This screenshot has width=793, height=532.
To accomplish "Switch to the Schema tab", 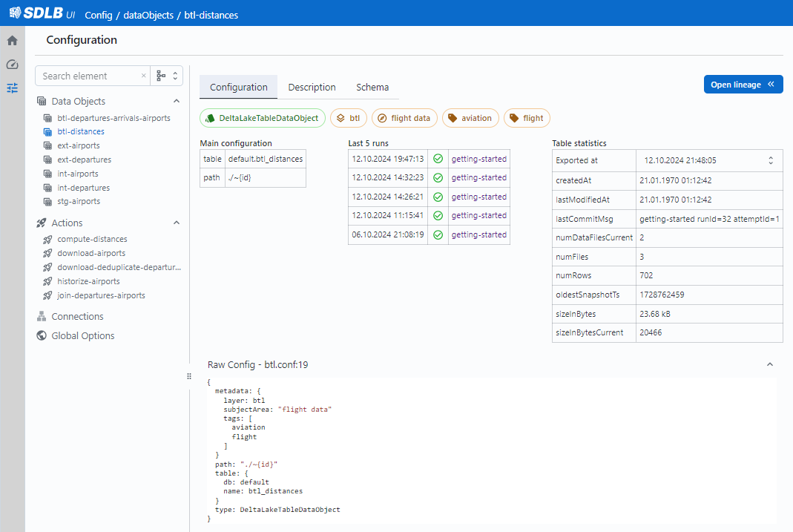I will [372, 87].
